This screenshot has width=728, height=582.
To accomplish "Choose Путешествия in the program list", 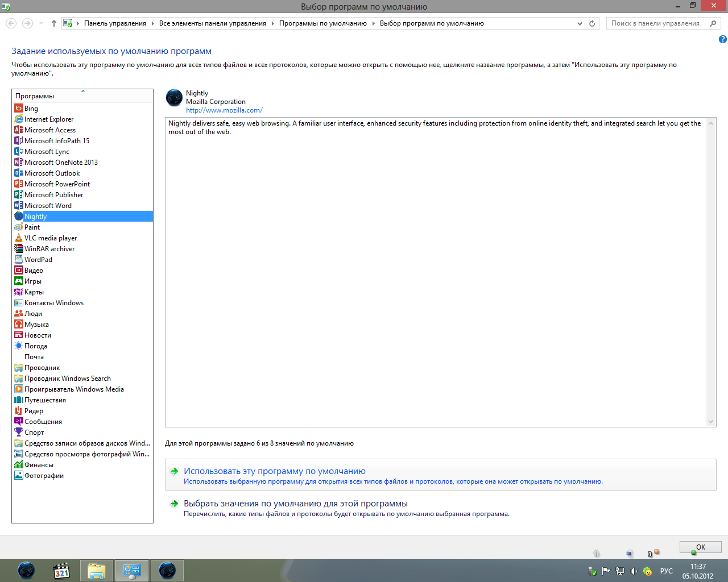I will [45, 400].
